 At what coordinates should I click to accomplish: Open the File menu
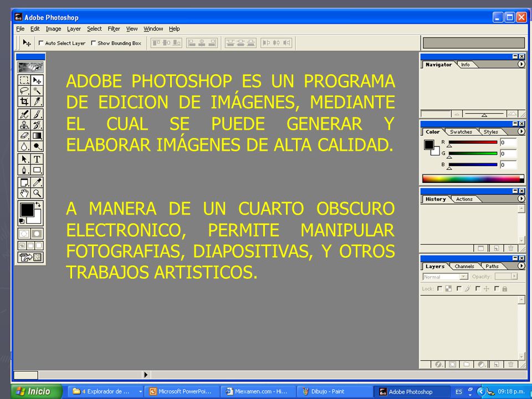21,29
